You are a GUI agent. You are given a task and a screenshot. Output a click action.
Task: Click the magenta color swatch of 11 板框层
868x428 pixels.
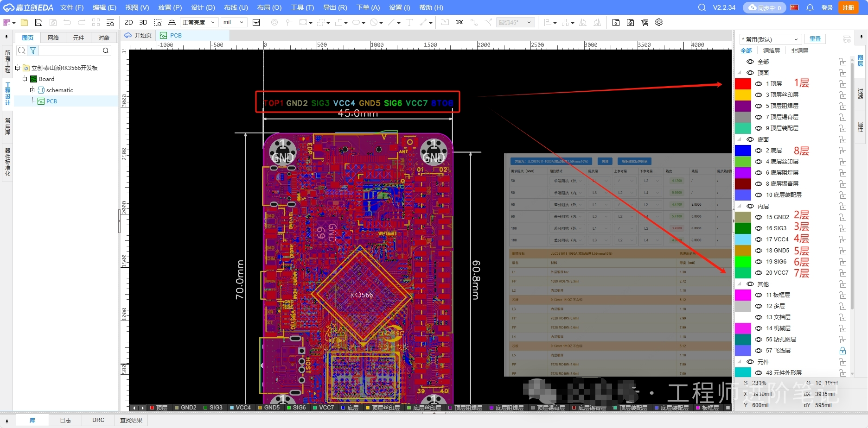[x=743, y=295]
